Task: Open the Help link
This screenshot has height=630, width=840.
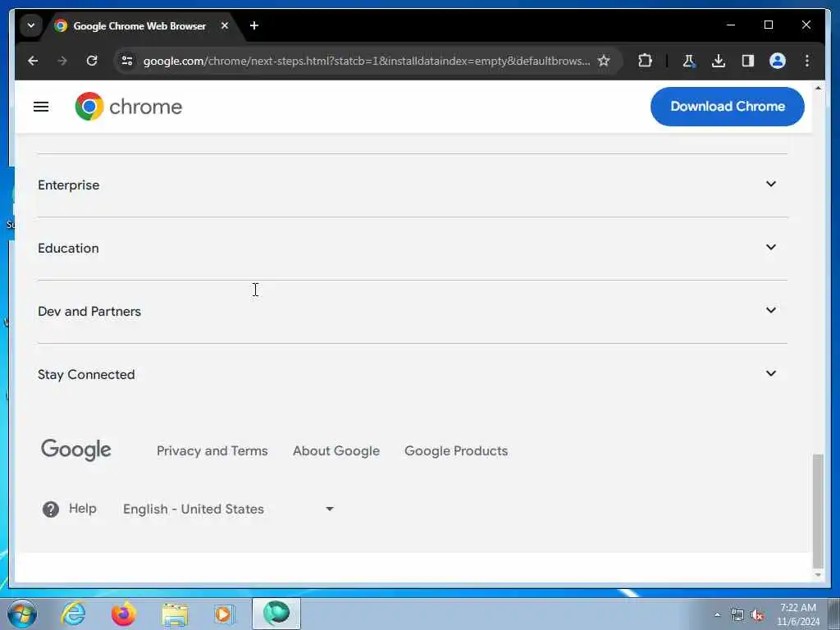Action: click(83, 509)
